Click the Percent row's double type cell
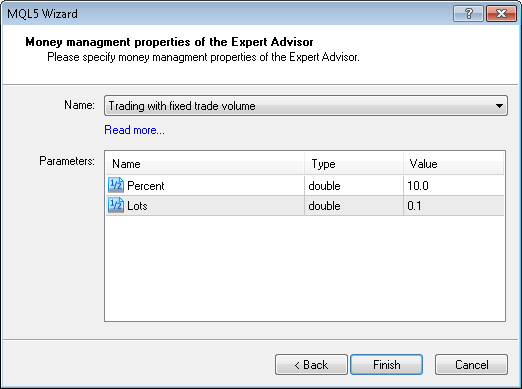522x389 pixels. 354,186
